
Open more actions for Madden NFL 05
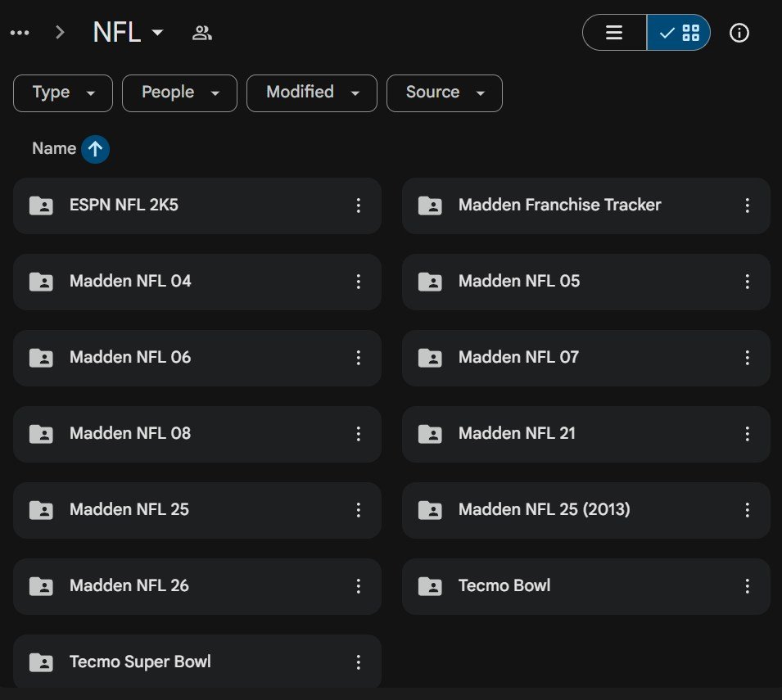pyautogui.click(x=747, y=282)
